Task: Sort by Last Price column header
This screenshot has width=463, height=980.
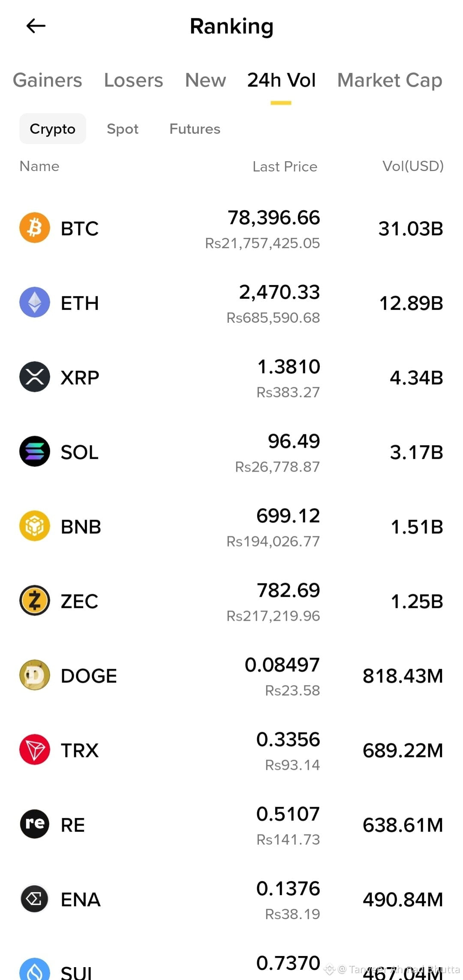Action: [285, 167]
